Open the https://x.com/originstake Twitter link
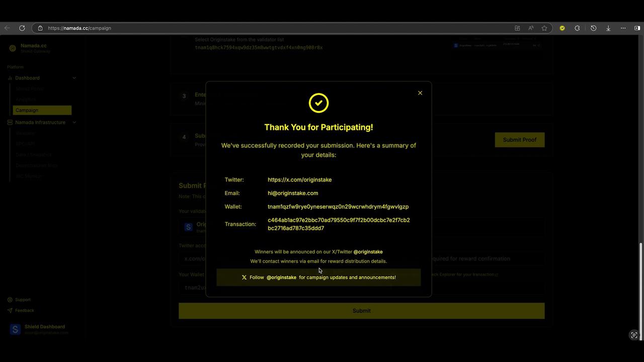The width and height of the screenshot is (644, 362). [x=299, y=179]
